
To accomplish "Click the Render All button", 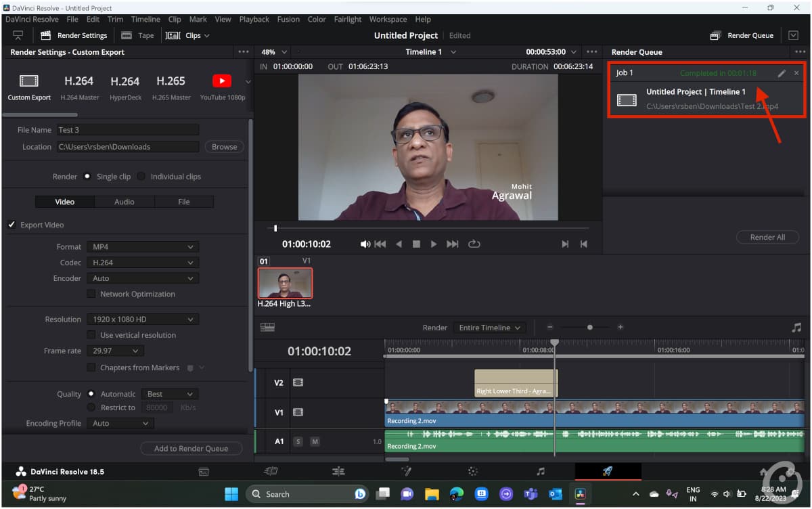I will [x=767, y=238].
